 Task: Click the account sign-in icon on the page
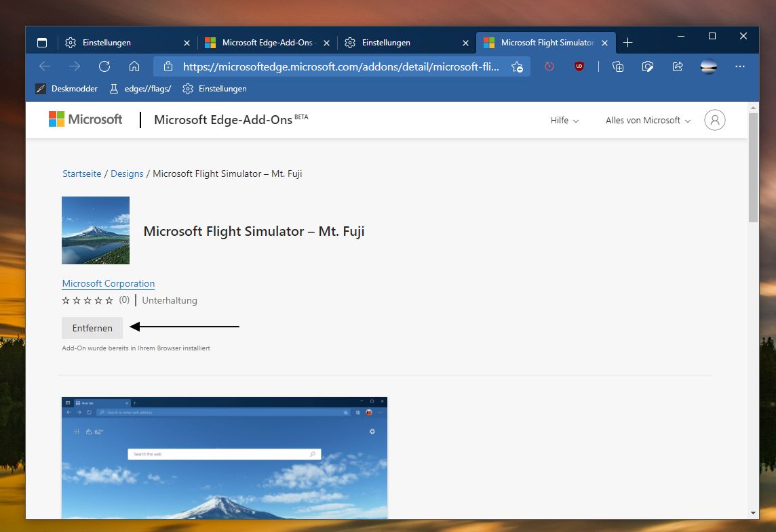pos(715,120)
